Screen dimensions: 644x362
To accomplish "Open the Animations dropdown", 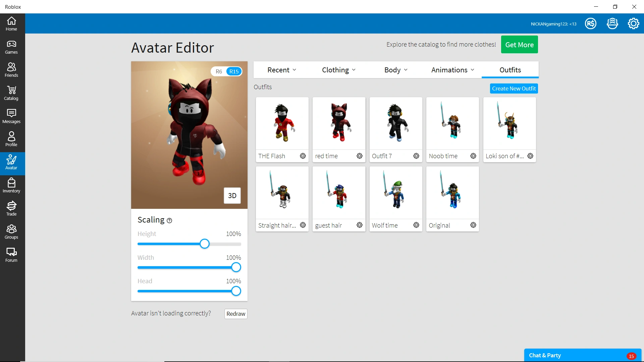I will click(x=453, y=70).
